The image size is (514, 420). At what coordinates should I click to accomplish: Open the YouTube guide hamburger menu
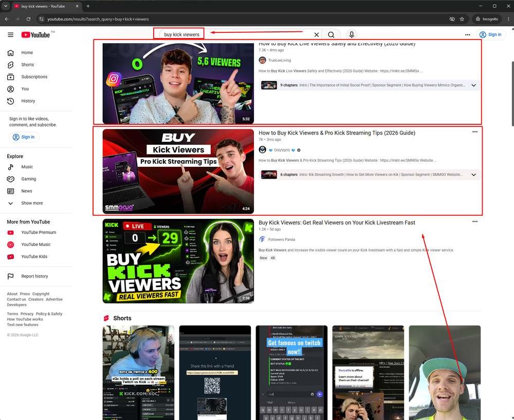point(10,35)
